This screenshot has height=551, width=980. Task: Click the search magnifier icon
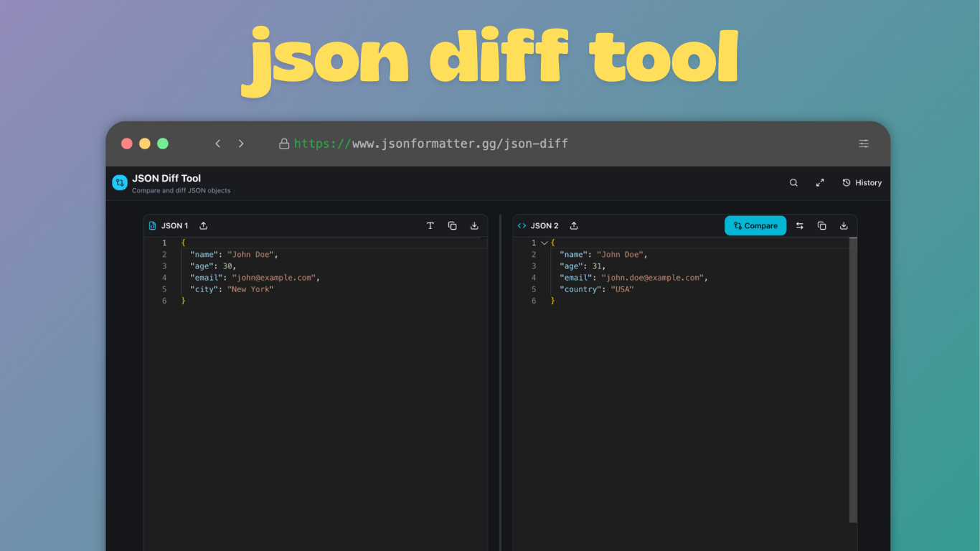pos(793,183)
